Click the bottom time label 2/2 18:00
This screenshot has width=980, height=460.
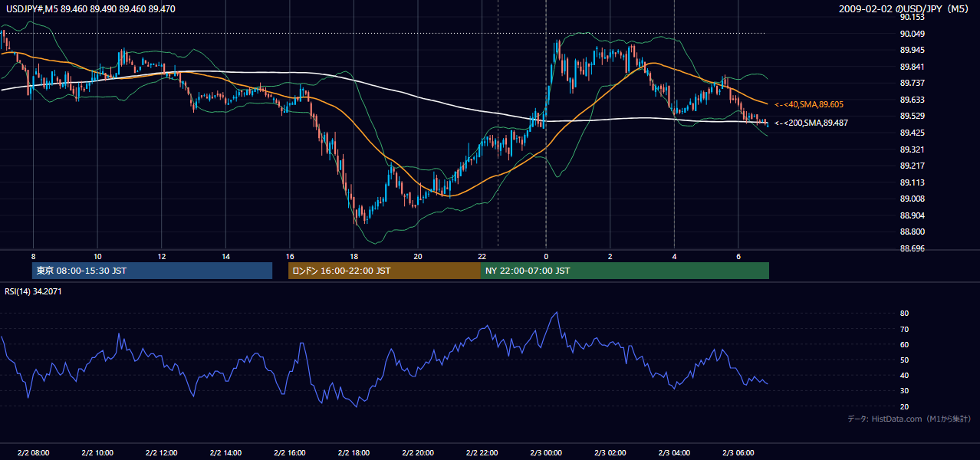click(354, 452)
